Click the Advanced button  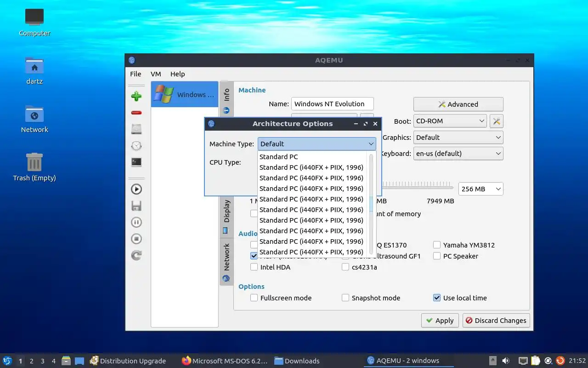[458, 104]
